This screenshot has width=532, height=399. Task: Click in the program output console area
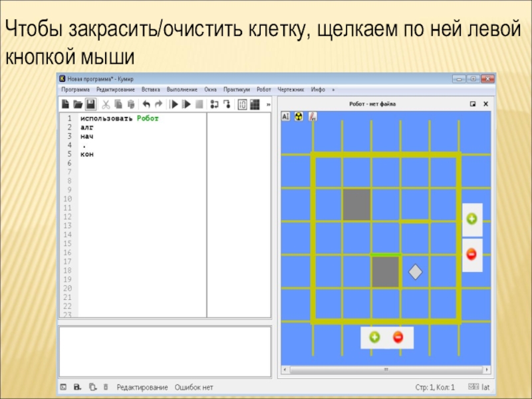[165, 352]
